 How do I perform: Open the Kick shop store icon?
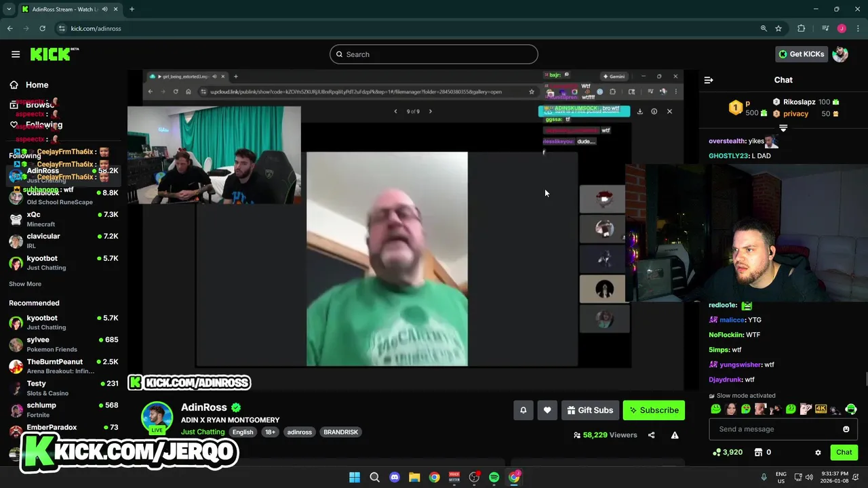759,452
